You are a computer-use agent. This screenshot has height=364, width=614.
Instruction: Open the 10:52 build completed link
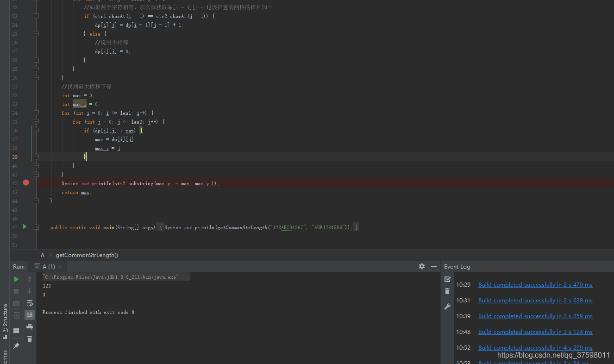pyautogui.click(x=535, y=348)
